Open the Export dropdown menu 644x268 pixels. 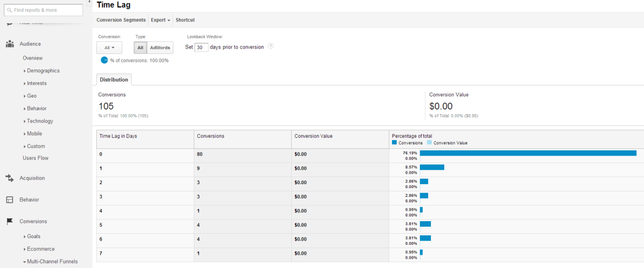[161, 20]
